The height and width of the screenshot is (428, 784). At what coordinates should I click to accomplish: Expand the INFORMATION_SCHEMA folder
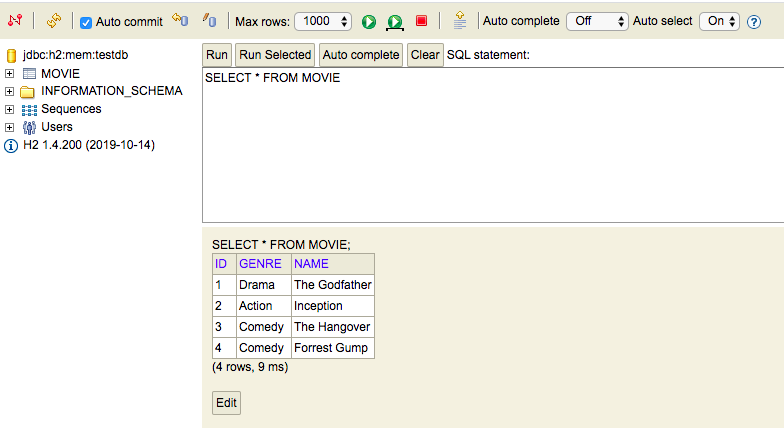(x=10, y=91)
